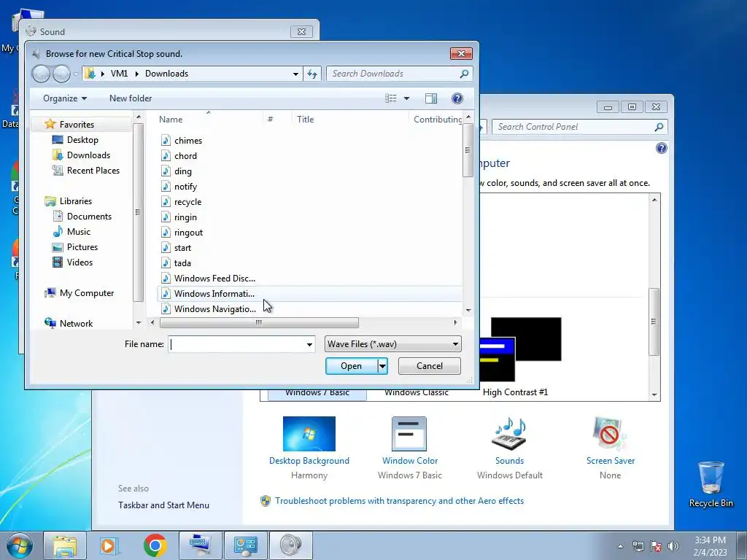Viewport: 747px width, 560px height.
Task: Open the Videos library
Action: pyautogui.click(x=80, y=262)
